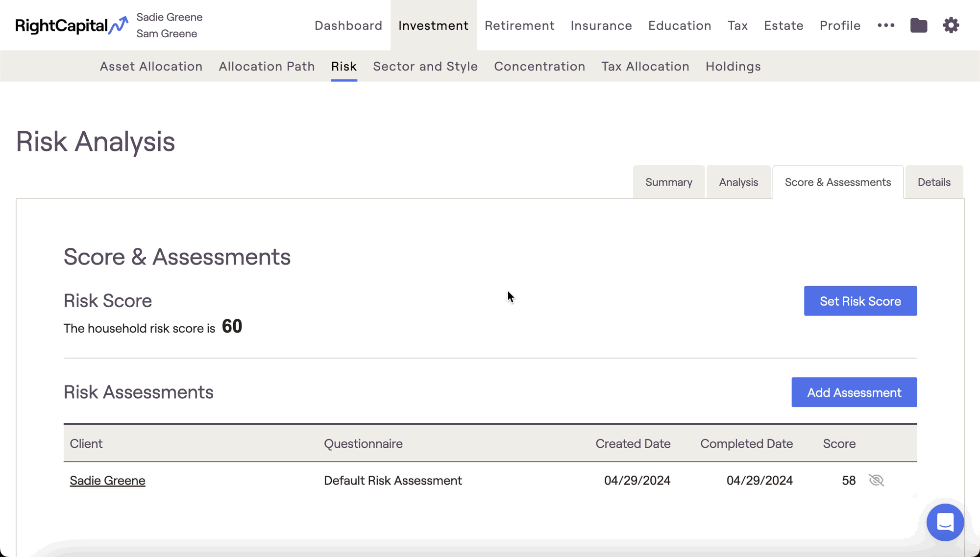The height and width of the screenshot is (557, 980).
Task: Open Sadie Greene assessment link
Action: [107, 480]
